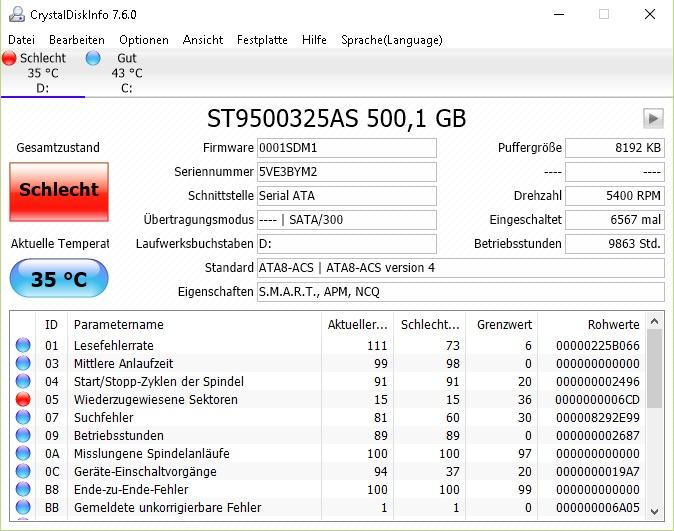
Task: Click blue status icon for drive C:
Action: [93, 58]
